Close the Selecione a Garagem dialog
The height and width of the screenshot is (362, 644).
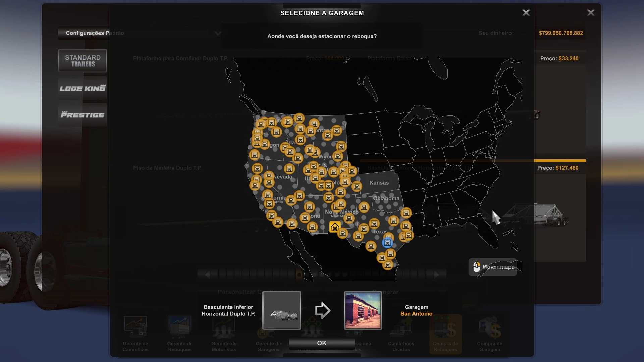point(526,13)
